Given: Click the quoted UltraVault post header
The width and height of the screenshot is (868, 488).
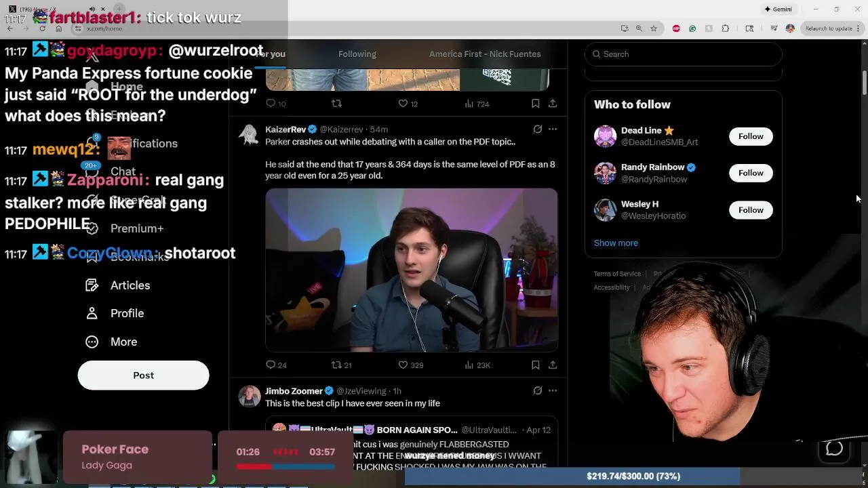Looking at the screenshot, I should (x=412, y=430).
